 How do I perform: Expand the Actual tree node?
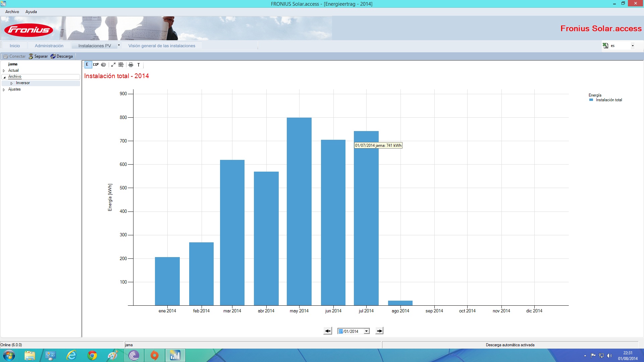(4, 71)
